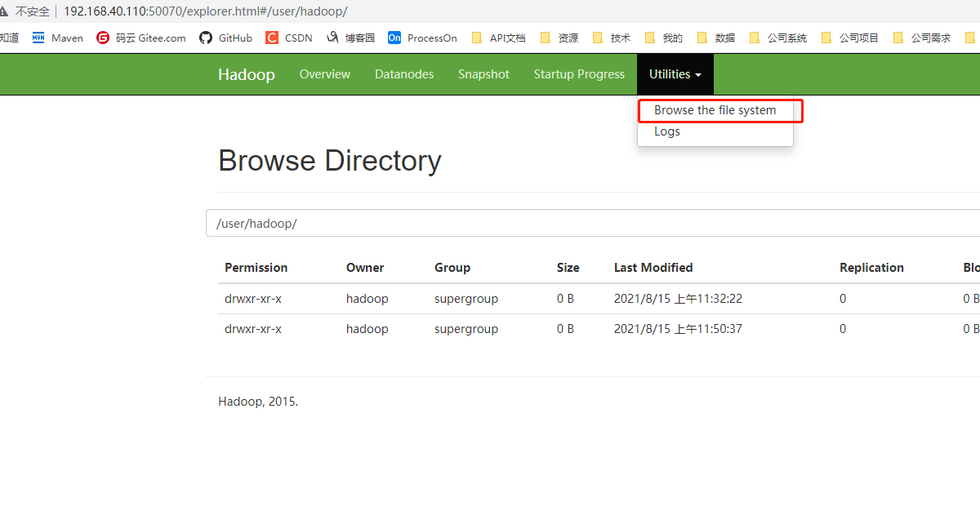Viewport: 980px width, 511px height.
Task: Open the 数据 bookmark folder
Action: click(x=716, y=38)
